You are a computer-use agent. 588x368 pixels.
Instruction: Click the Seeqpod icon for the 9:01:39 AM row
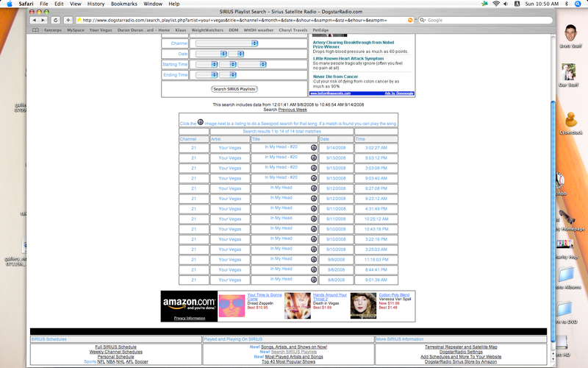(x=314, y=280)
